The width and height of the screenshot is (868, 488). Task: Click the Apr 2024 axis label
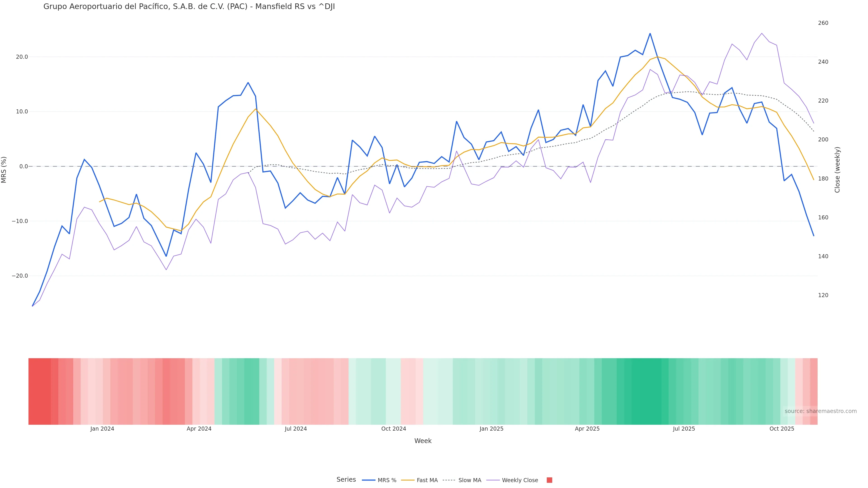(199, 429)
